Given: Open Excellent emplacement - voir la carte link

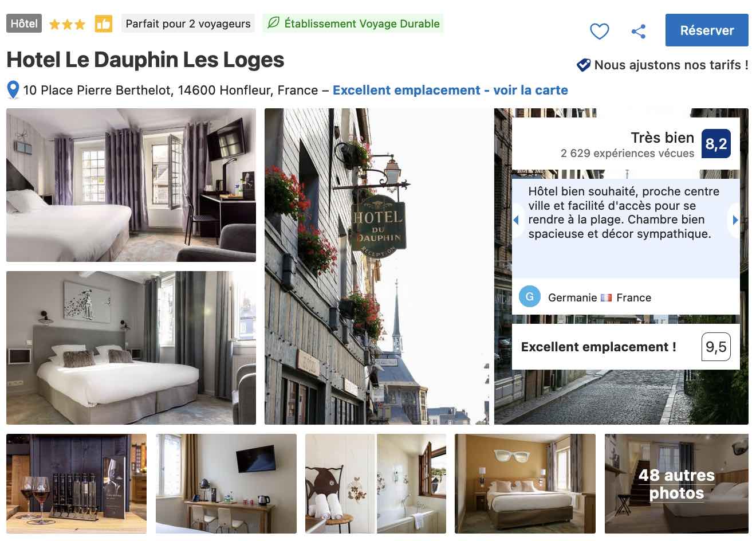Looking at the screenshot, I should [450, 90].
